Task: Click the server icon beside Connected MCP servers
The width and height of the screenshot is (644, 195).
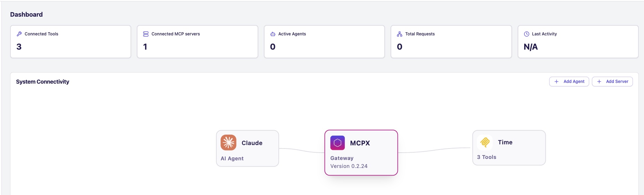Action: tap(146, 34)
